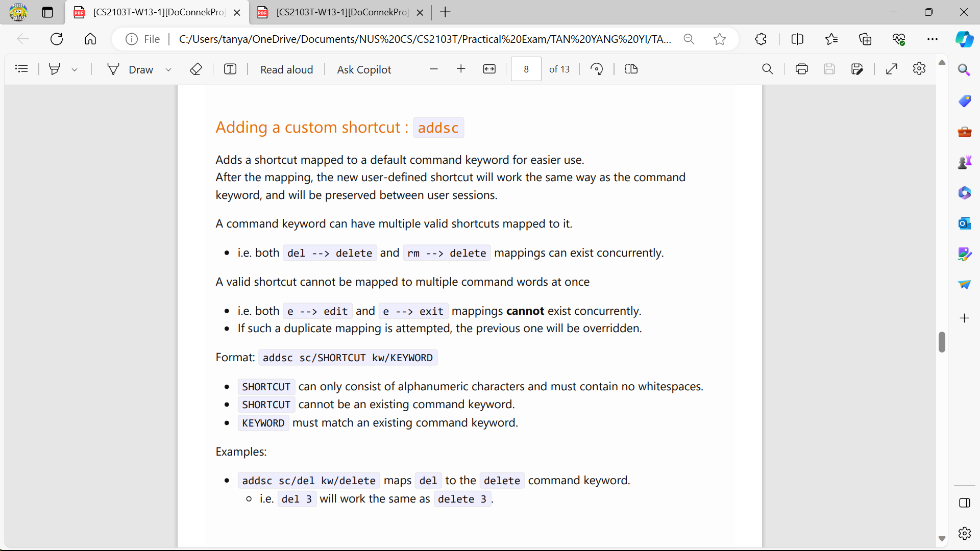Click the vertical scrollbar thumb
This screenshot has width=980, height=551.
tap(942, 342)
